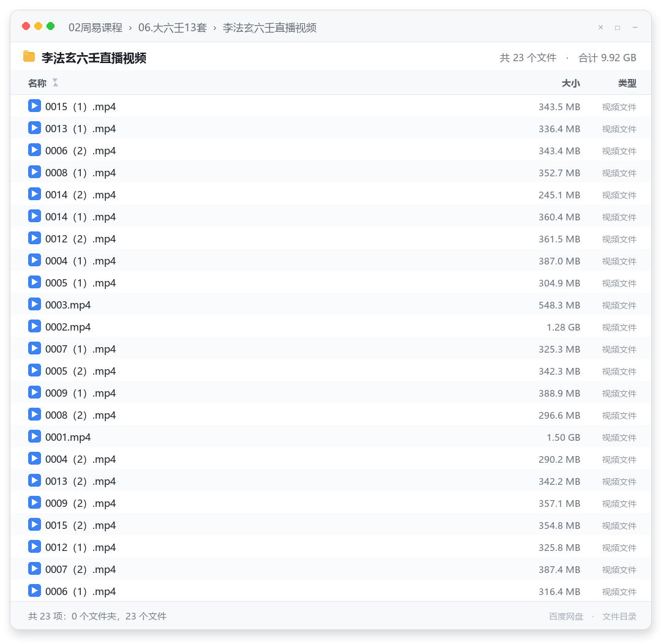Screen dimensions: 661x644
Task: Click 文件目录 in the footer
Action: tap(619, 616)
